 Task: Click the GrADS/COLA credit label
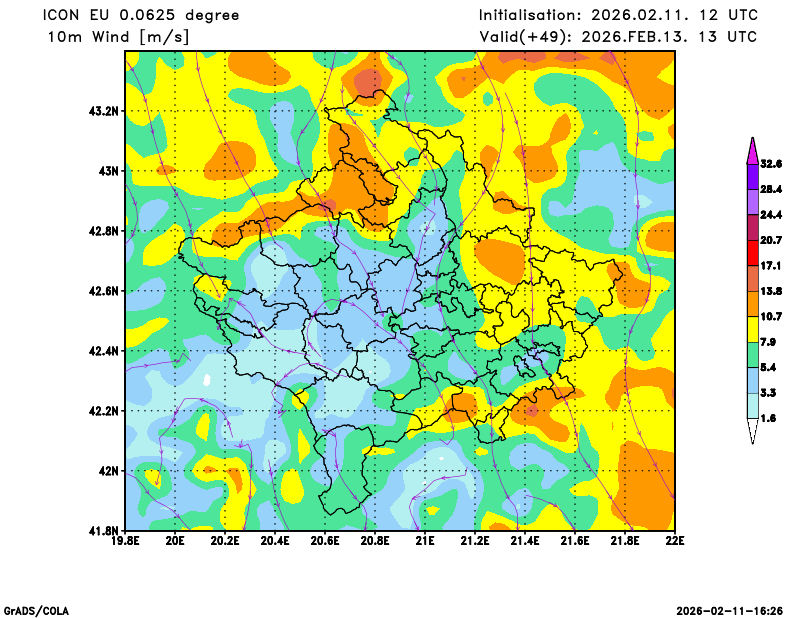coord(36,610)
